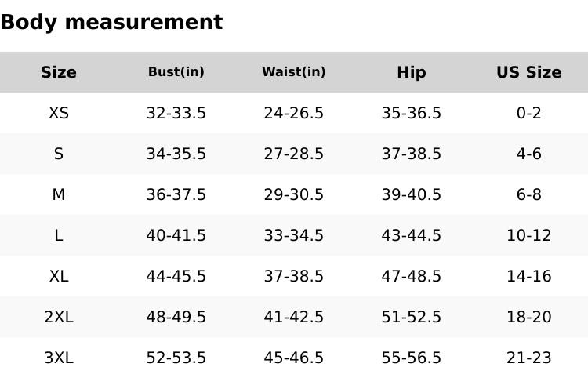Image resolution: width=588 pixels, height=378 pixels.
Task: Click the Hip column header
Action: (412, 72)
